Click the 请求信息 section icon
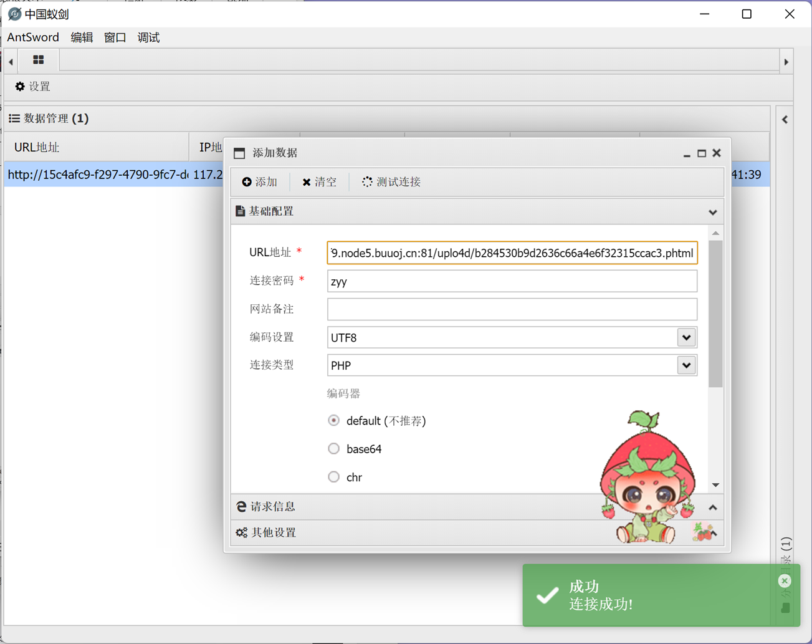Viewport: 812px width, 644px height. tap(241, 506)
